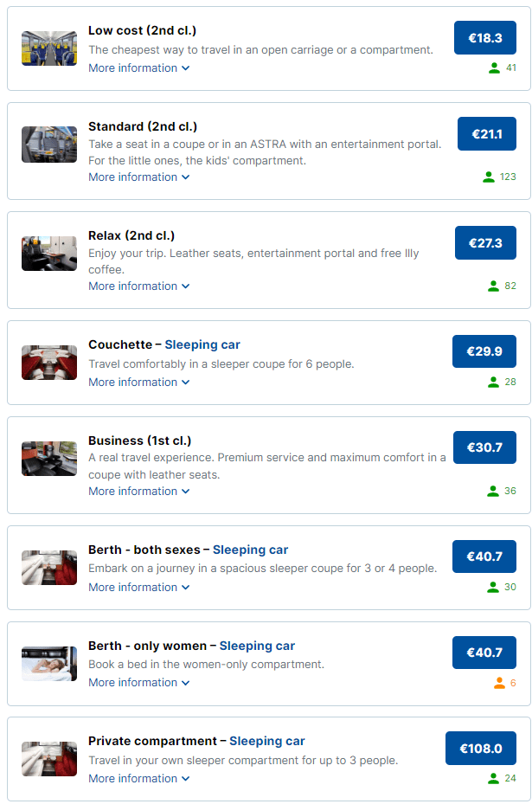
Task: Click the seats-available icon for Relax class
Action: [493, 286]
